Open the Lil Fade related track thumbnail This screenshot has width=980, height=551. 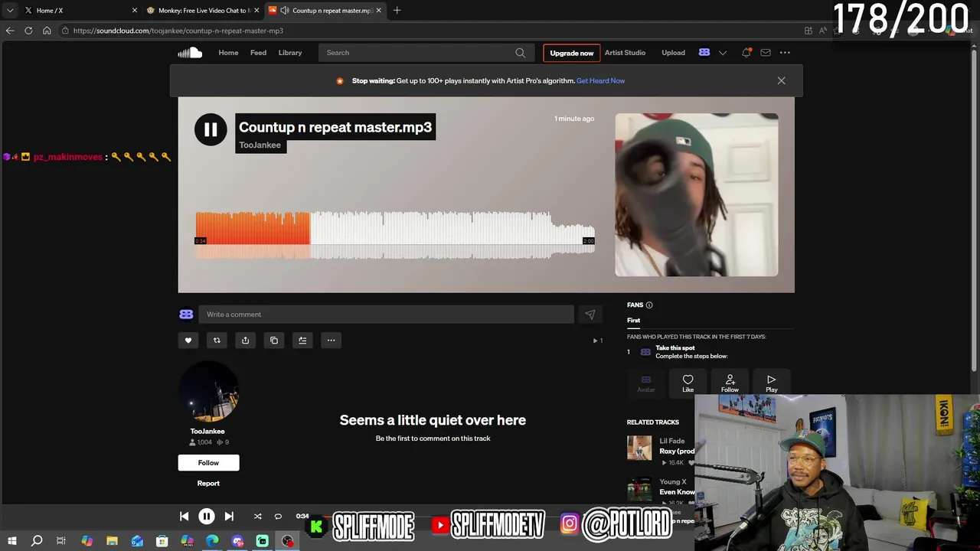click(639, 448)
